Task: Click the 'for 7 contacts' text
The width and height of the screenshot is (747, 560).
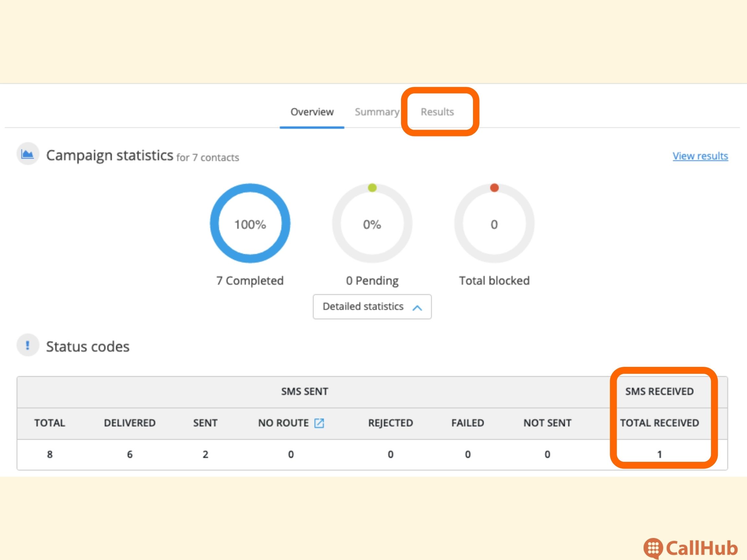Action: (207, 157)
